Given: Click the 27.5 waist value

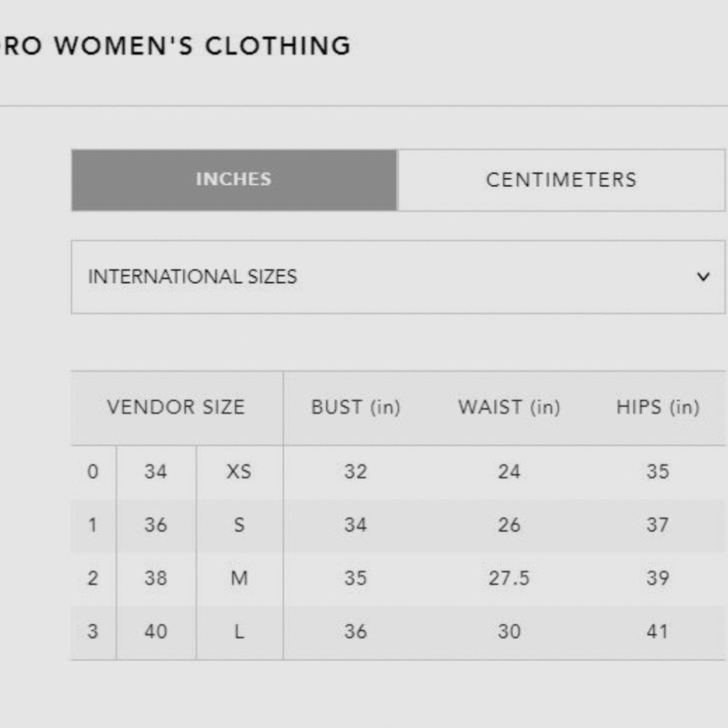Looking at the screenshot, I should pyautogui.click(x=509, y=578).
